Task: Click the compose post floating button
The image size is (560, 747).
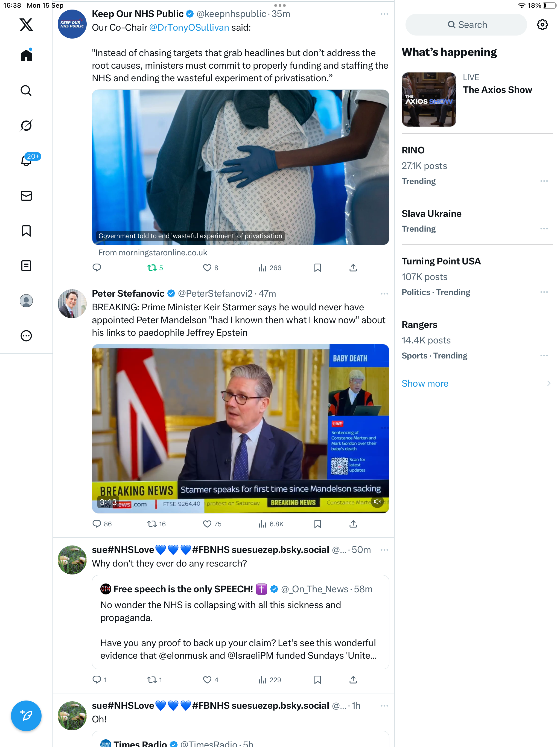Action: click(x=26, y=716)
